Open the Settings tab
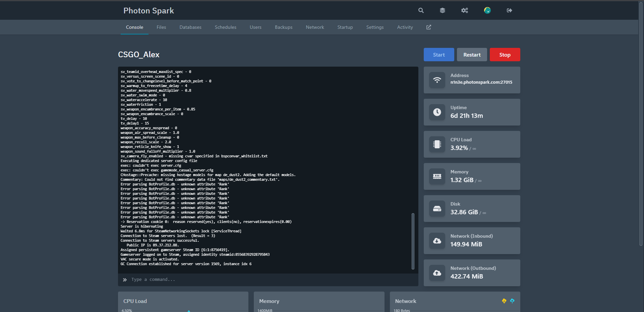The height and width of the screenshot is (312, 644). 375,27
